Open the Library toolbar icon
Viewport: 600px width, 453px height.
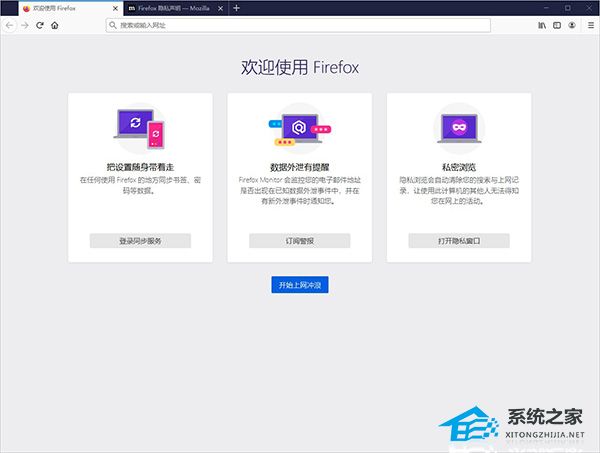click(542, 25)
